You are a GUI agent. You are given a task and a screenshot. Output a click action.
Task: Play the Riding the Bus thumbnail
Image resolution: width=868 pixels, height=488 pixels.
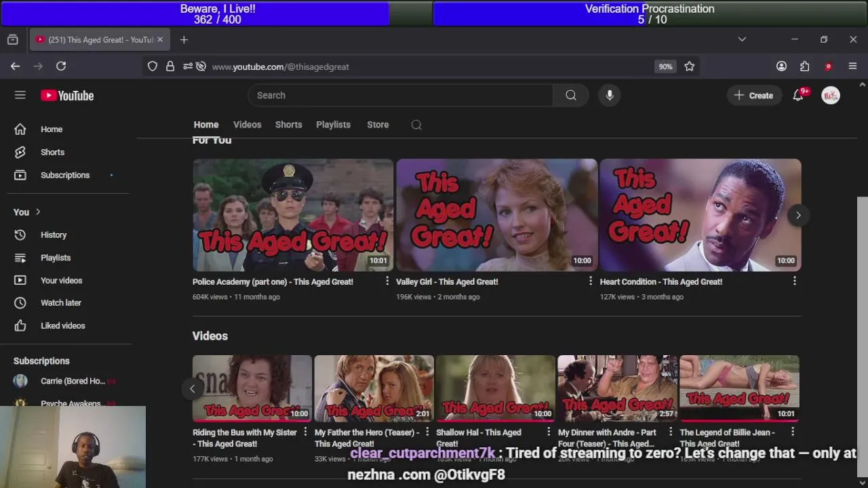(252, 388)
